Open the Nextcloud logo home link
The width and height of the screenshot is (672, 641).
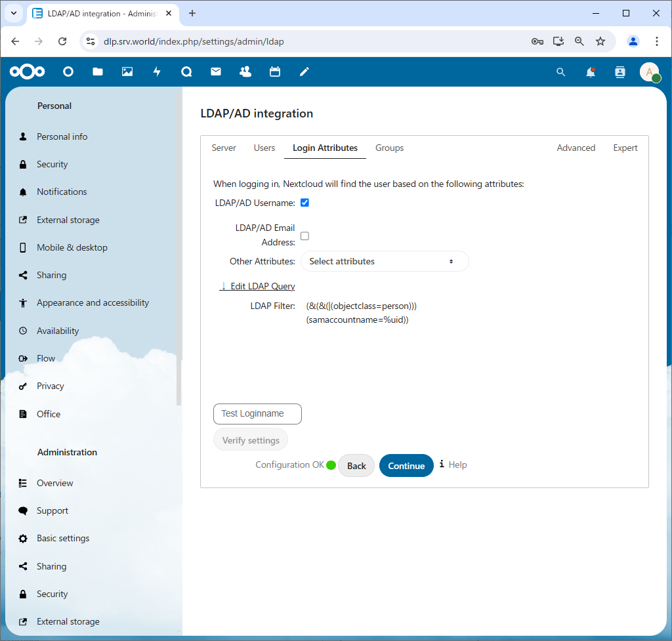(27, 72)
